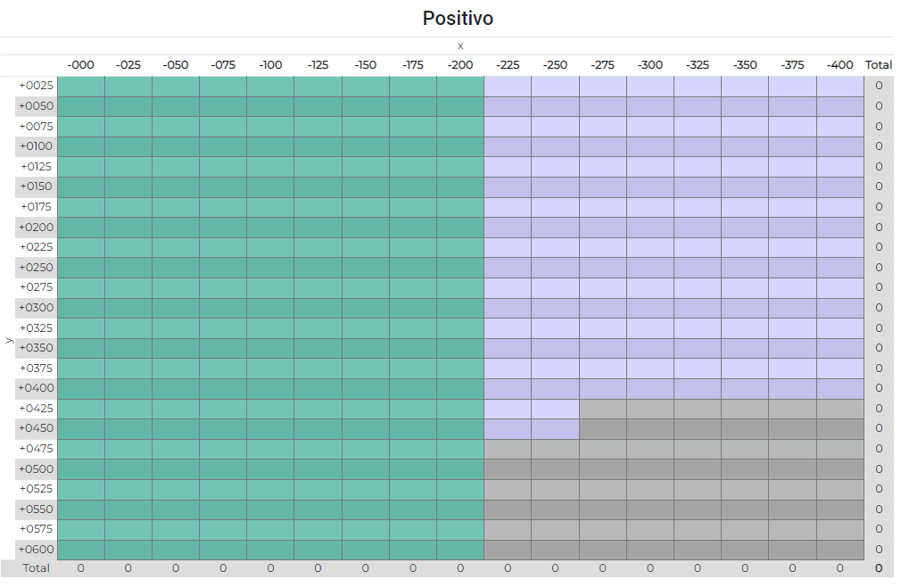Click the row total value for +0250
909x588 pixels.
pos(879,268)
